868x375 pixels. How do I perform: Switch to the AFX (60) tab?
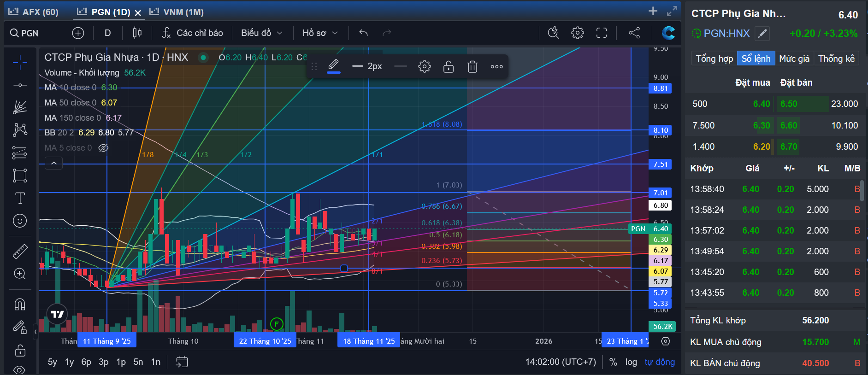[x=34, y=12]
